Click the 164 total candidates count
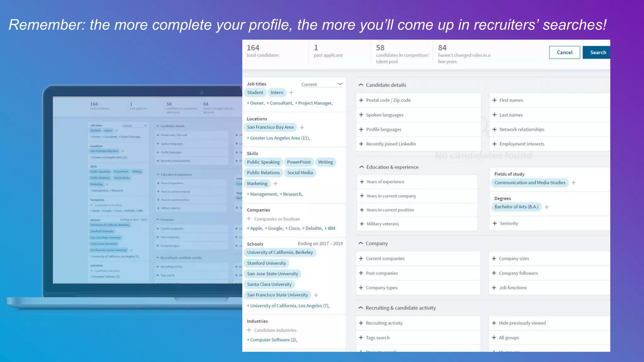Image resolution: width=644 pixels, height=362 pixels. (x=263, y=51)
